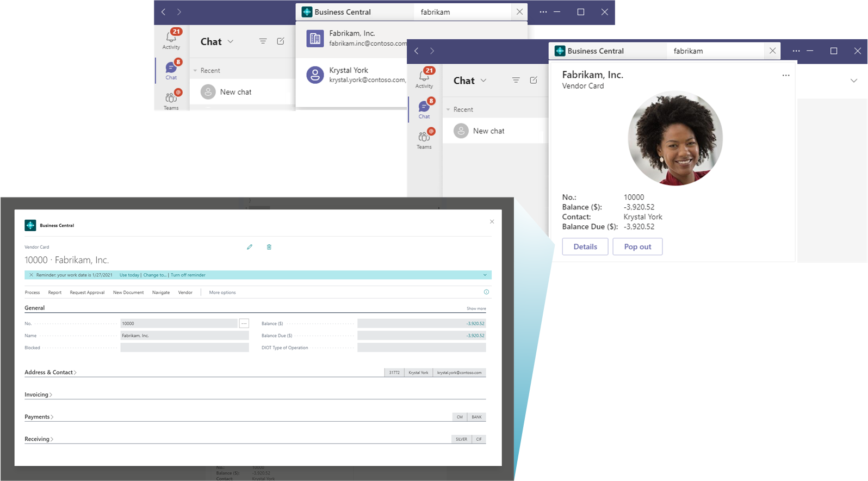Click Use today link in reminder
The width and height of the screenshot is (868, 481).
[129, 275]
